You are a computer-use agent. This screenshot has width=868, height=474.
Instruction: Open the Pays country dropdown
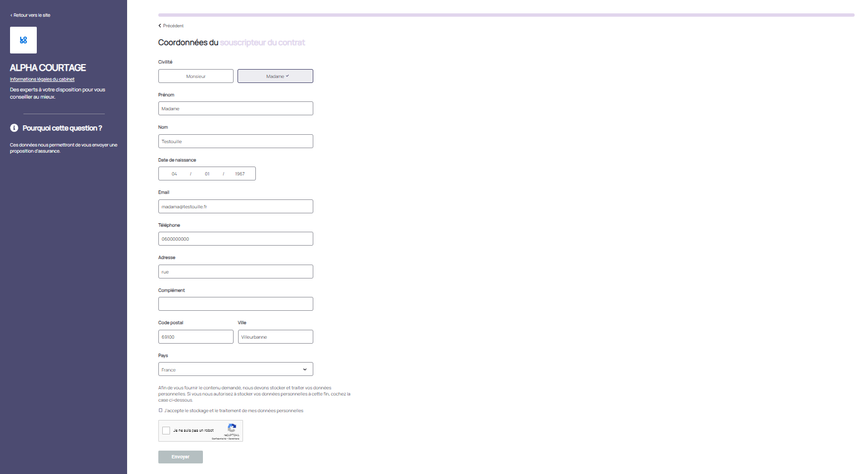point(235,369)
